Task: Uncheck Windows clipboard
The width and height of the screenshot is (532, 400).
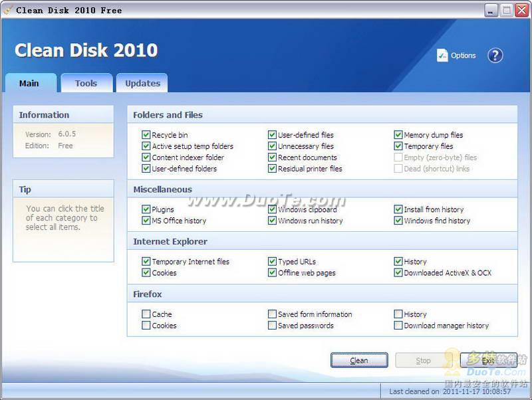Action: [272, 209]
